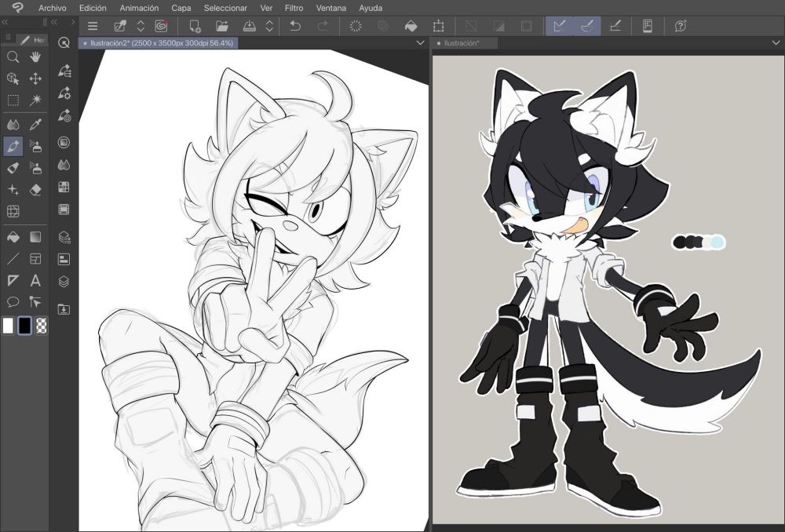Screen dimensions: 785x532
Task: Click the Transform bounding box icon
Action: 439,26
